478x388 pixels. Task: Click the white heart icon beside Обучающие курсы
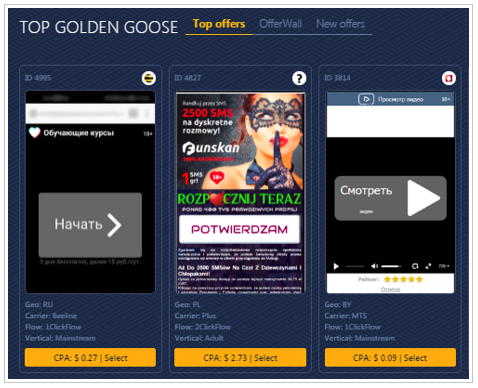tap(34, 133)
